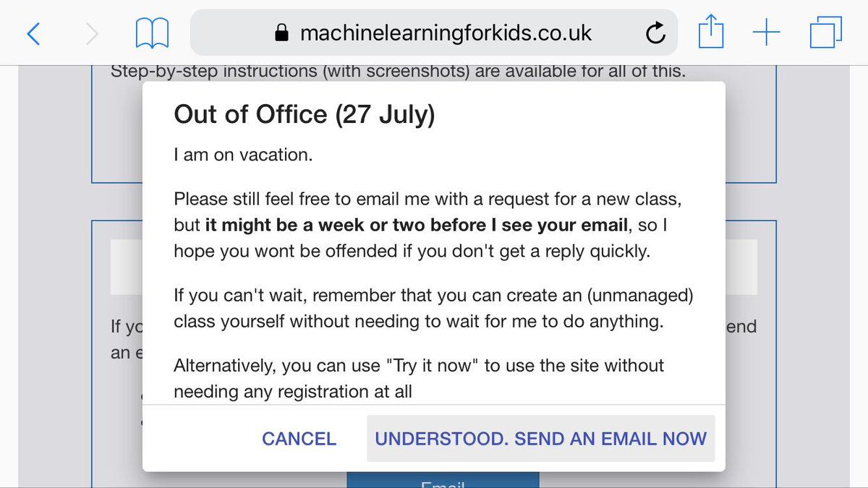
Task: Click the Out of Office (27 July) heading
Action: coord(305,115)
